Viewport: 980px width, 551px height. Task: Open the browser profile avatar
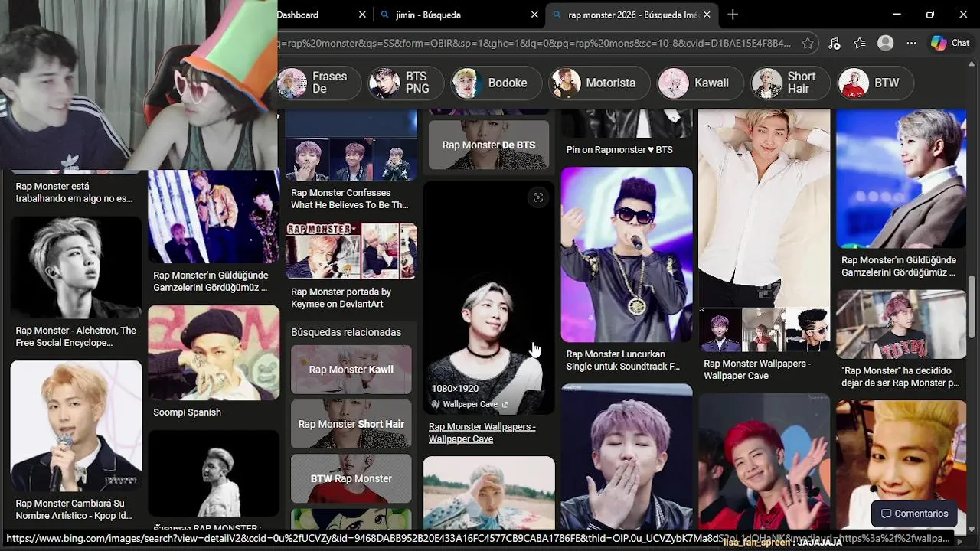pos(886,44)
